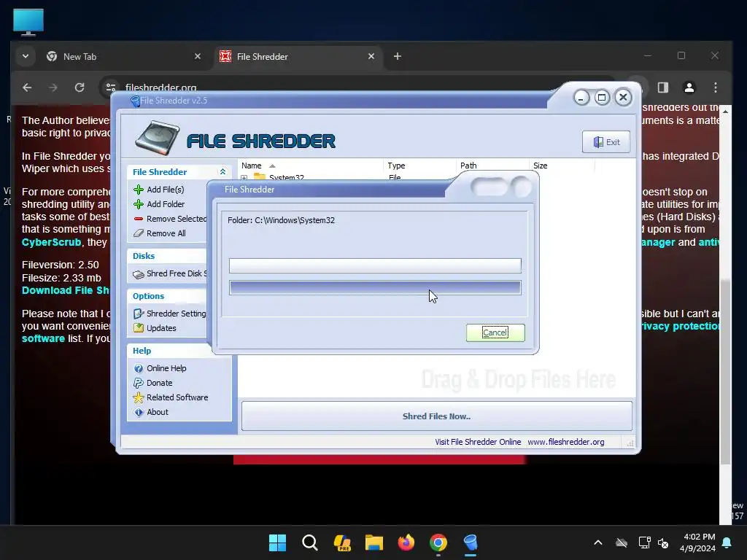Open Windows taskbar Search
The width and height of the screenshot is (747, 560).
pos(309,542)
